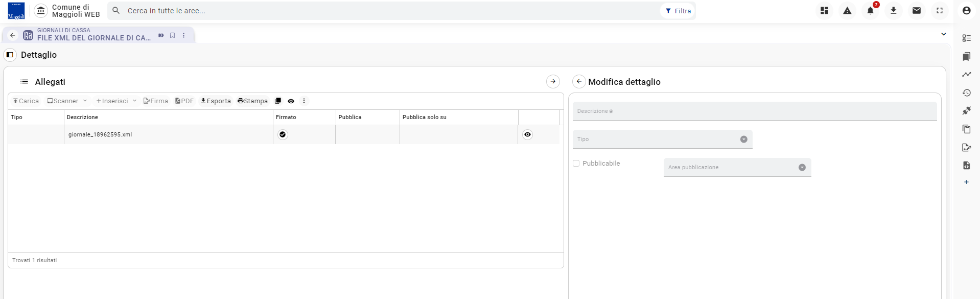Toggle the eye preview icon in Allegati toolbar
Image resolution: width=980 pixels, height=299 pixels.
tap(291, 101)
